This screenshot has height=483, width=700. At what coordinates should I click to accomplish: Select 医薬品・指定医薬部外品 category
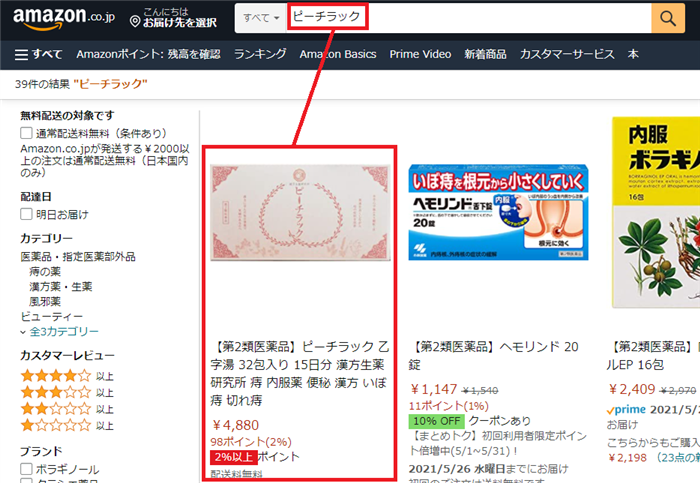tap(78, 257)
